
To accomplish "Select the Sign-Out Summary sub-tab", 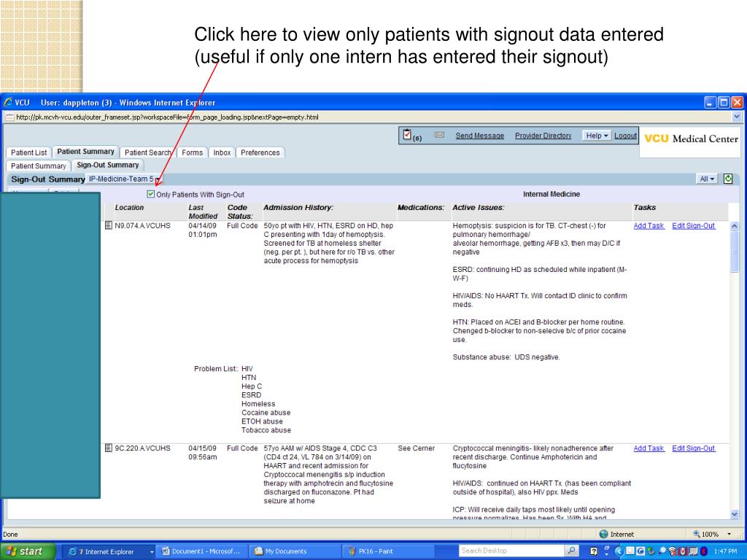I will (x=108, y=165).
